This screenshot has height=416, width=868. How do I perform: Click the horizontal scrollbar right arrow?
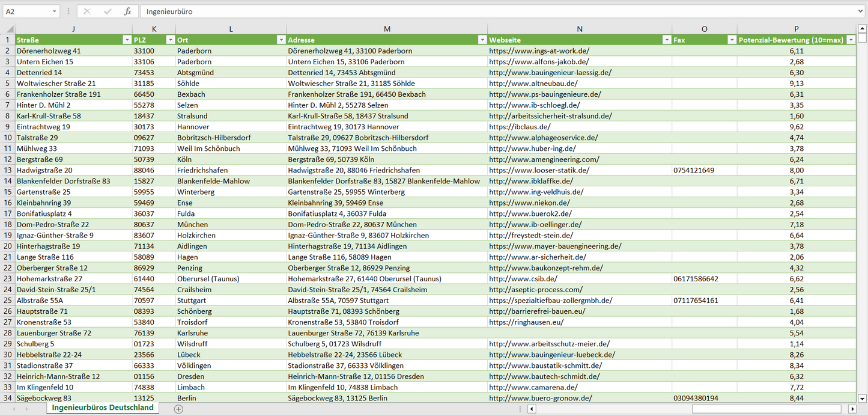click(852, 409)
